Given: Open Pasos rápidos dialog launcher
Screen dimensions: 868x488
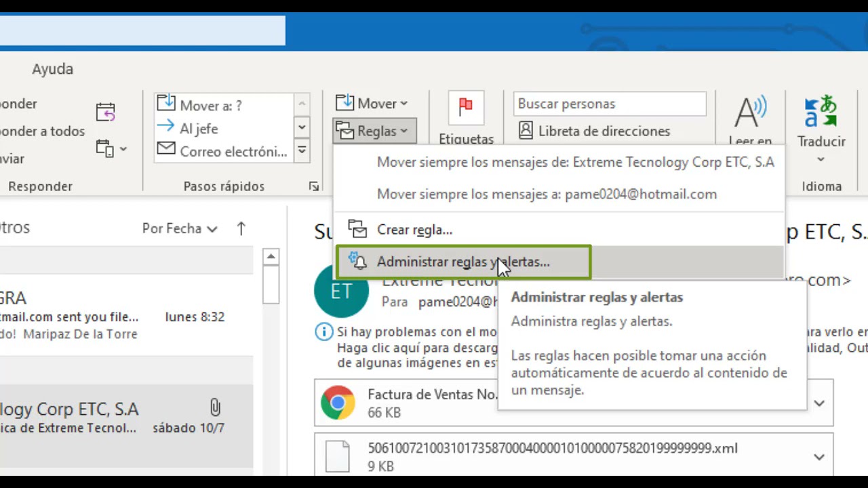Looking at the screenshot, I should tap(313, 186).
